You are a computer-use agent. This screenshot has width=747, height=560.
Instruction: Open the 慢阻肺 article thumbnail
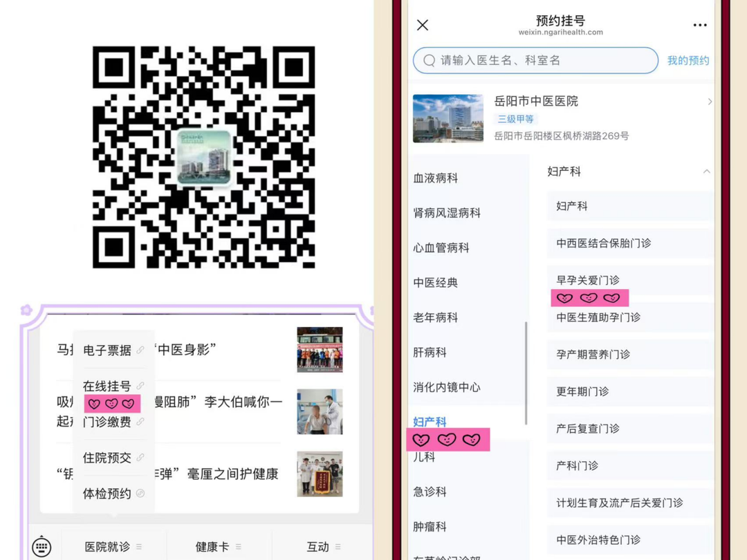[x=320, y=411]
